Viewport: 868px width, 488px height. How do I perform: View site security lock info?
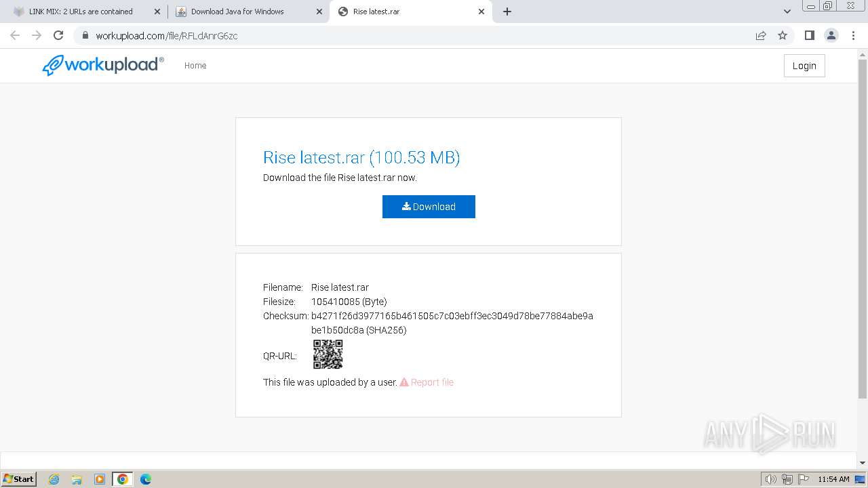[x=85, y=36]
